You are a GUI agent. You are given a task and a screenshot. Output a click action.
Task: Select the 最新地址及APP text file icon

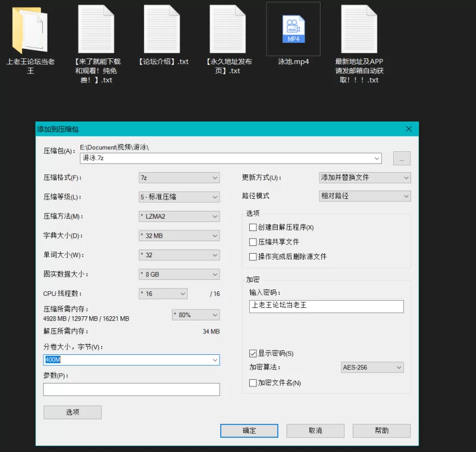[359, 30]
